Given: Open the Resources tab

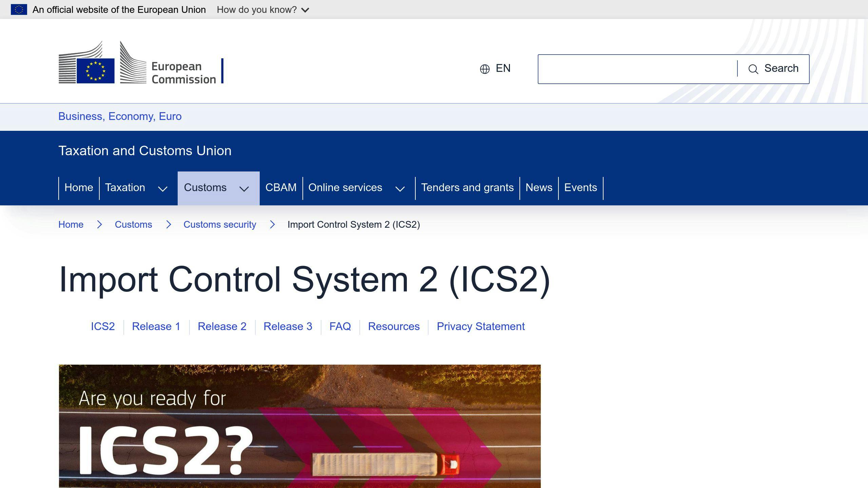Looking at the screenshot, I should pos(394,326).
